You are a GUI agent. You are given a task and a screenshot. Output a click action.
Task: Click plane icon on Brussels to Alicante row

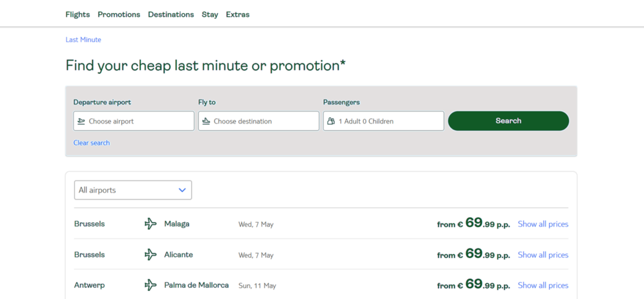(150, 255)
